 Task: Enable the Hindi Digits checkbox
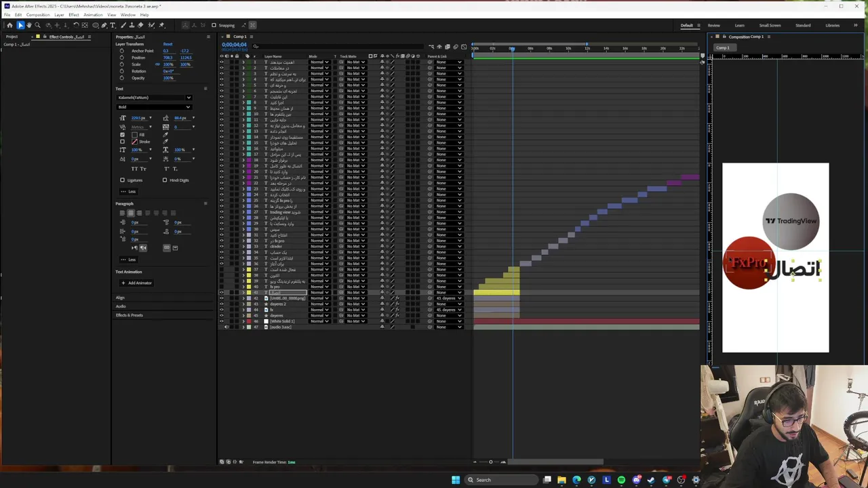[x=165, y=180]
